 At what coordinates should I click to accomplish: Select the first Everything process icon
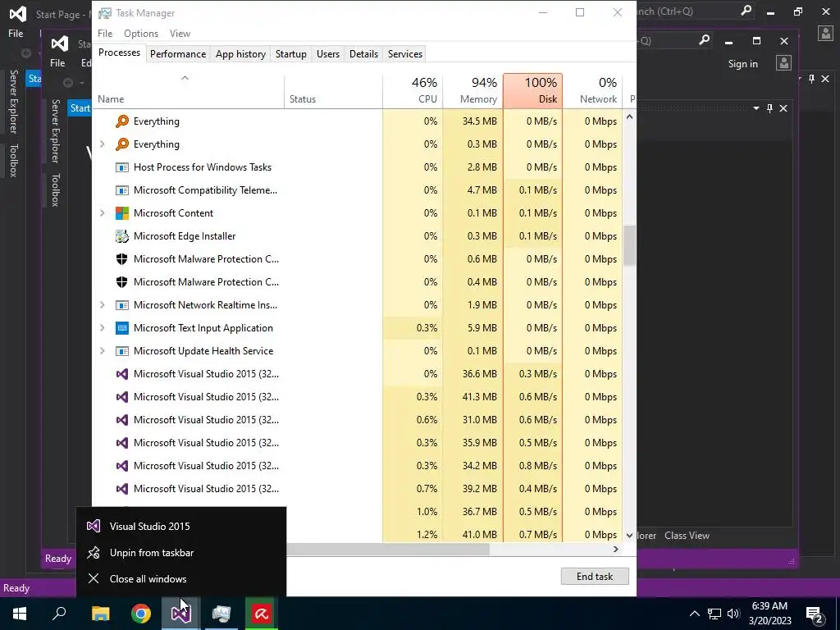[x=122, y=121]
